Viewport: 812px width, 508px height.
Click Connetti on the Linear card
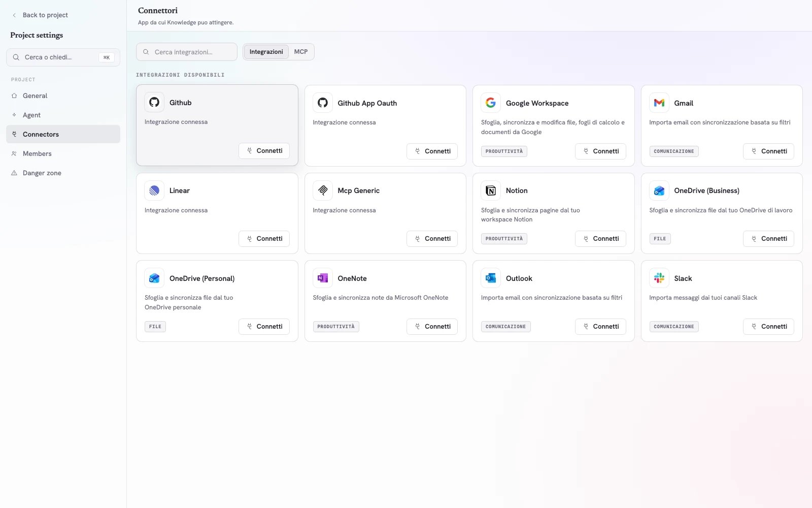pos(264,239)
